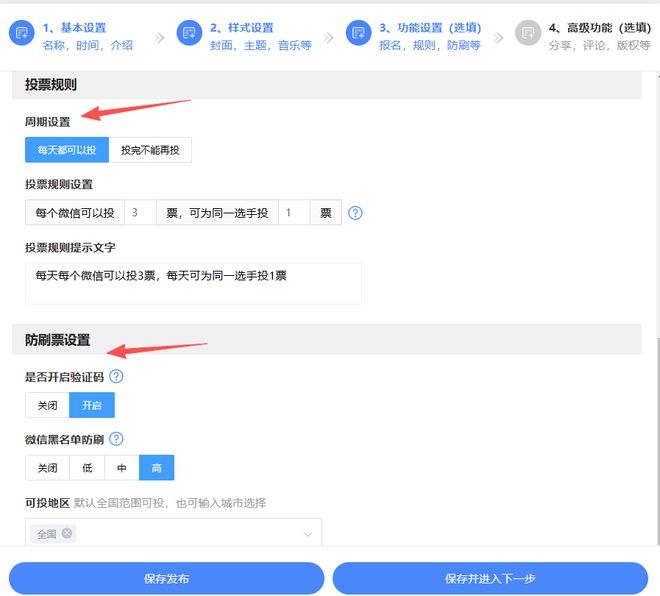Click help icon next to 微信黑名单防刷
Viewport: 660px width, 596px height.
point(116,439)
